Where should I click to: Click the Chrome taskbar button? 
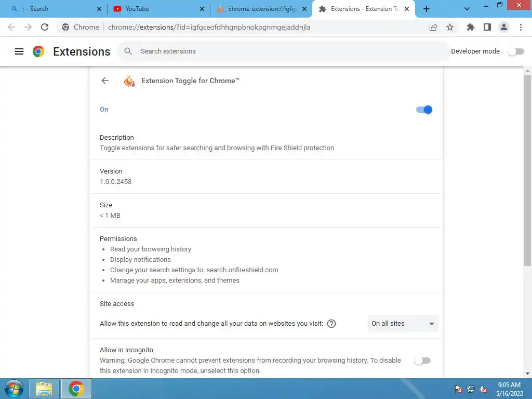pos(76,389)
